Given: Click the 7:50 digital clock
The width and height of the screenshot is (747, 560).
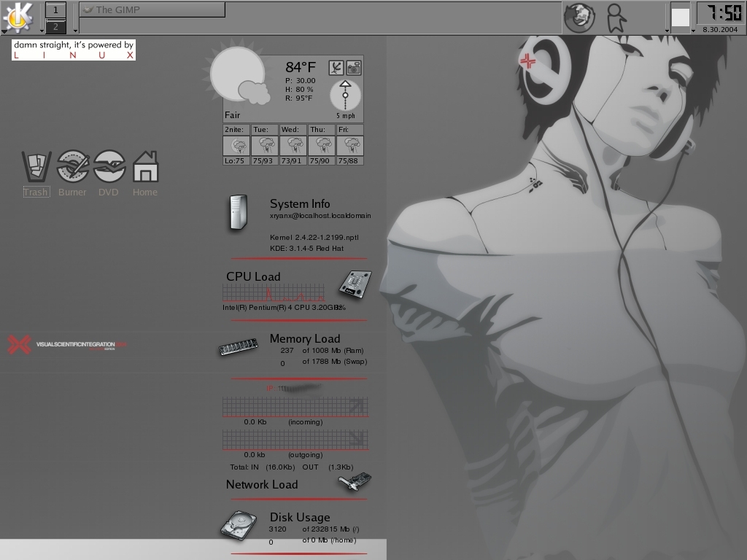Looking at the screenshot, I should (x=724, y=13).
